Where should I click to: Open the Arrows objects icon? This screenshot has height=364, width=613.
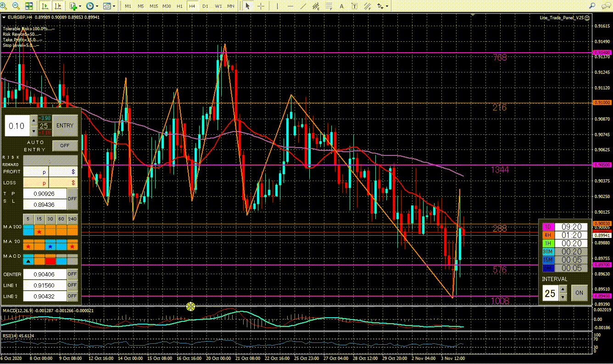coord(380,6)
